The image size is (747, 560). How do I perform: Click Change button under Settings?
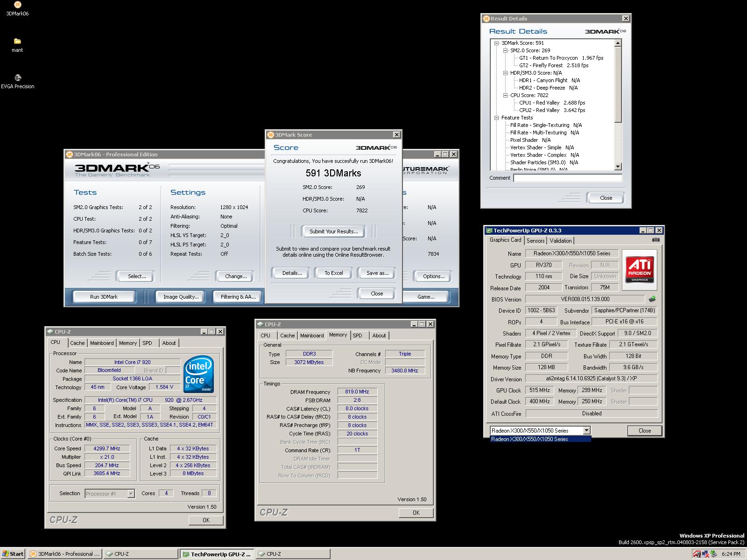pyautogui.click(x=236, y=276)
